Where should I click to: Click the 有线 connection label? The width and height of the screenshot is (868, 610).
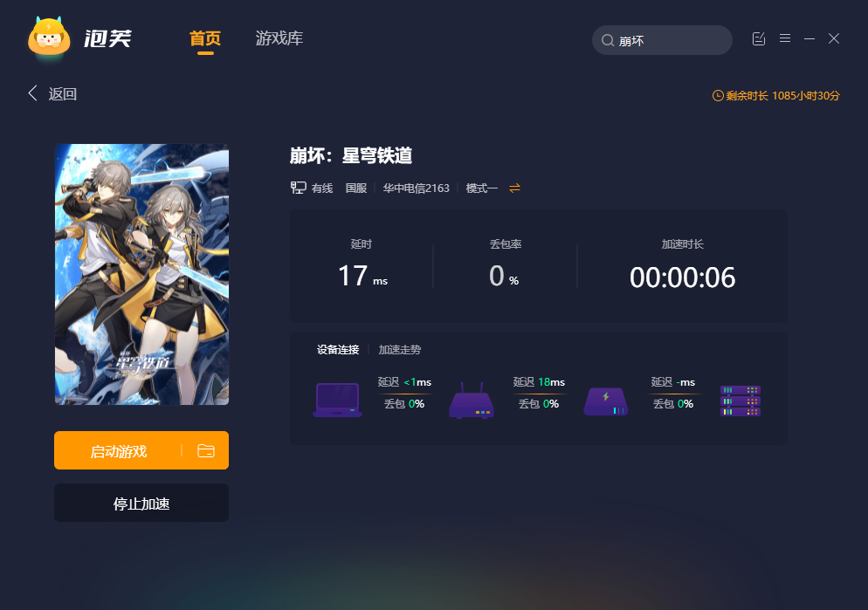(322, 188)
